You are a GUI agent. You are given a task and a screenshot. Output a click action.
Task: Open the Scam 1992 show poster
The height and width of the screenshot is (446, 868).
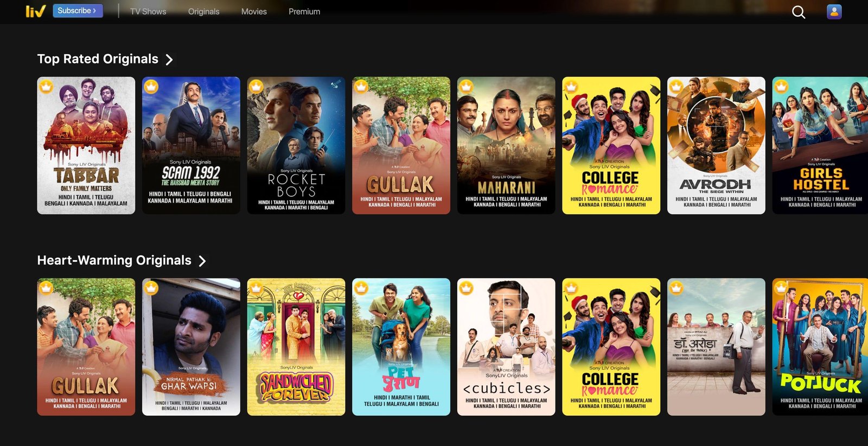[191, 145]
